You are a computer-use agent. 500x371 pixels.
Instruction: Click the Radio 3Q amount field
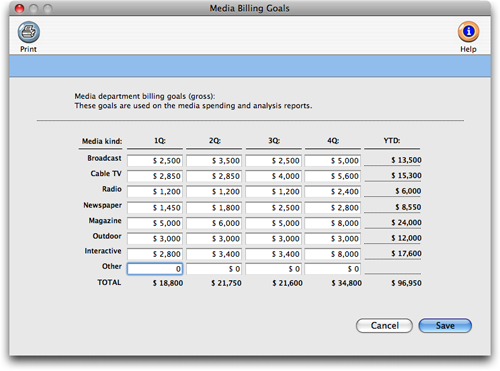click(273, 192)
